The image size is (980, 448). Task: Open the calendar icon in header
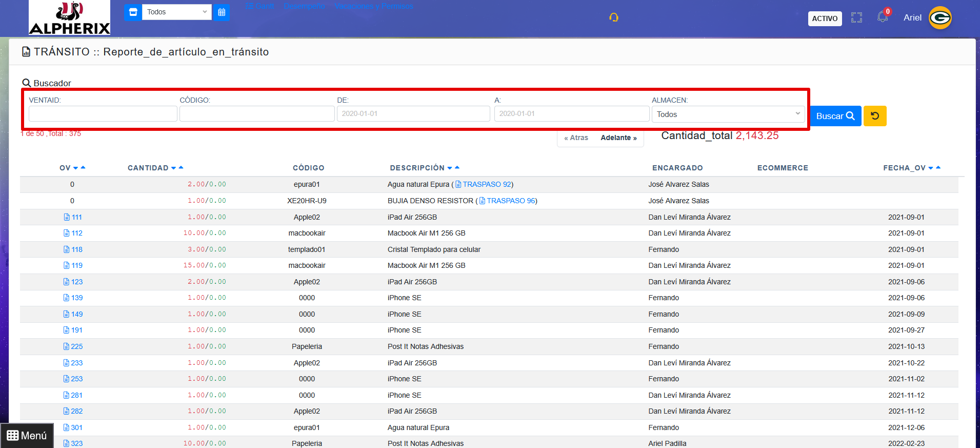point(222,12)
